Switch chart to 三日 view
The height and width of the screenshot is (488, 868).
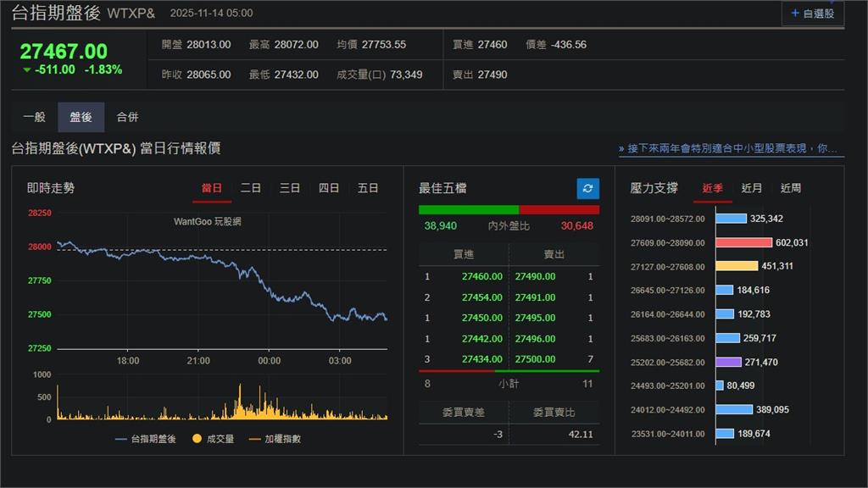pos(289,188)
